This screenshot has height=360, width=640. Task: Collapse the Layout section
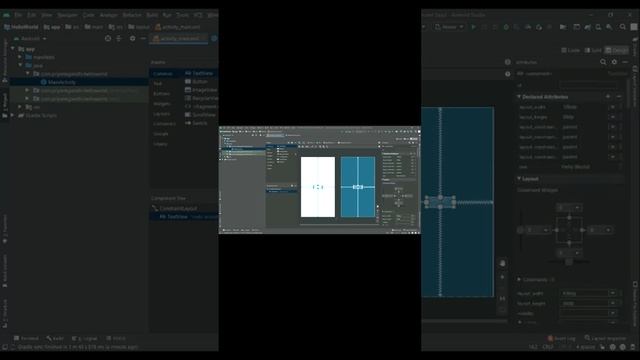click(x=519, y=179)
